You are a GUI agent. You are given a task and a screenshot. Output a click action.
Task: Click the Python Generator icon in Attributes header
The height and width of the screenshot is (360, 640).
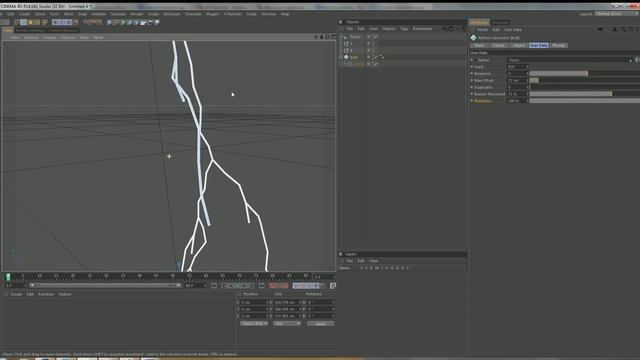pos(473,38)
